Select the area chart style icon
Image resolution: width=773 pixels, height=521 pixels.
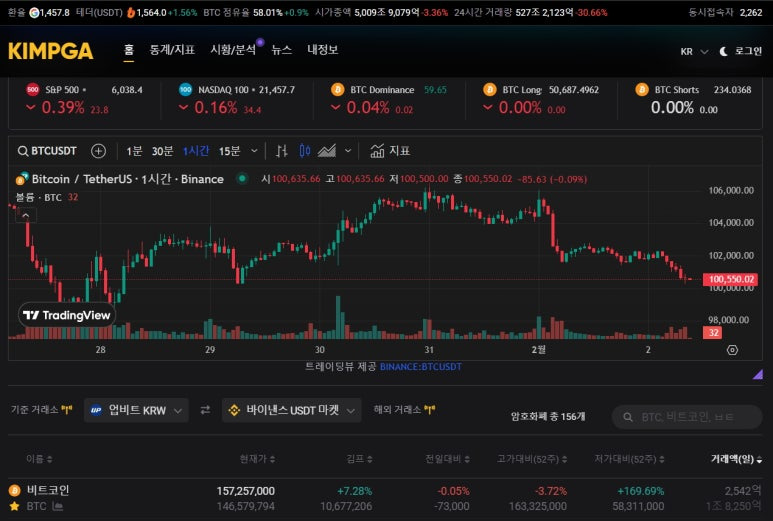[327, 151]
